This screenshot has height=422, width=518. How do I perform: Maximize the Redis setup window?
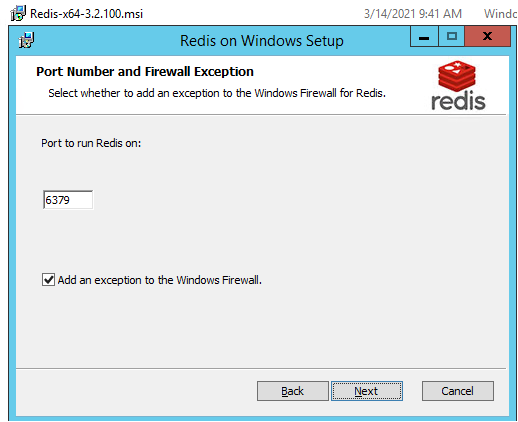click(x=452, y=36)
